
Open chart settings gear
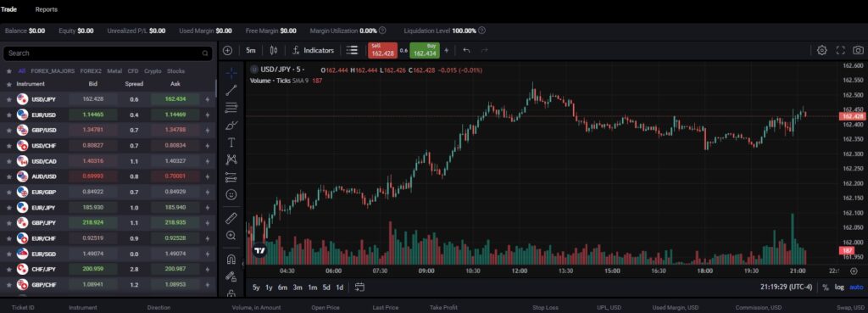822,50
